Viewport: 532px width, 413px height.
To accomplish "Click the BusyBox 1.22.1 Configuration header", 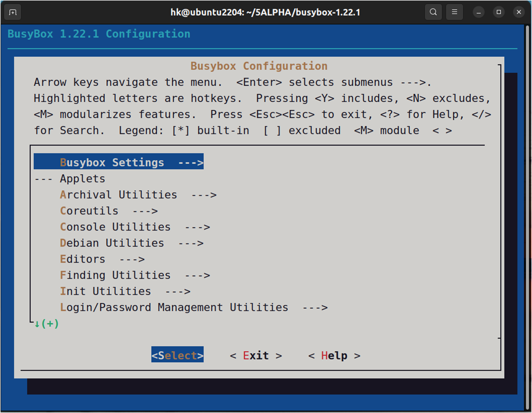I will click(99, 34).
